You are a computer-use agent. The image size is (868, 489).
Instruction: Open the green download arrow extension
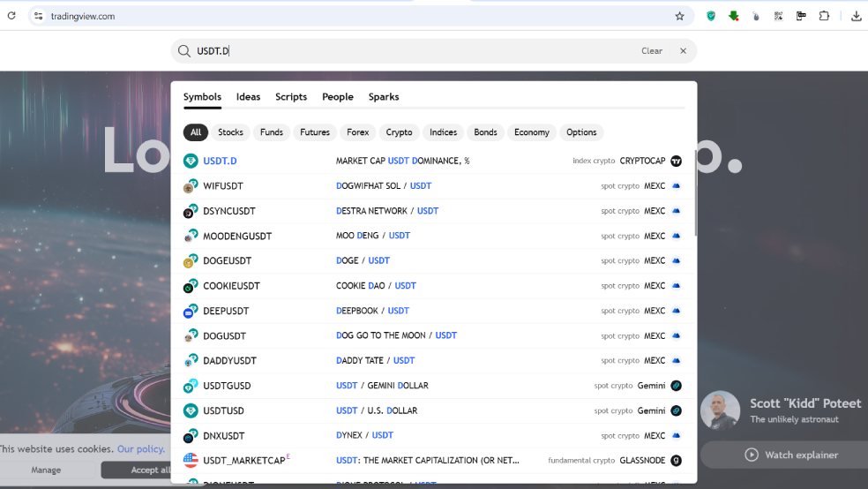734,16
